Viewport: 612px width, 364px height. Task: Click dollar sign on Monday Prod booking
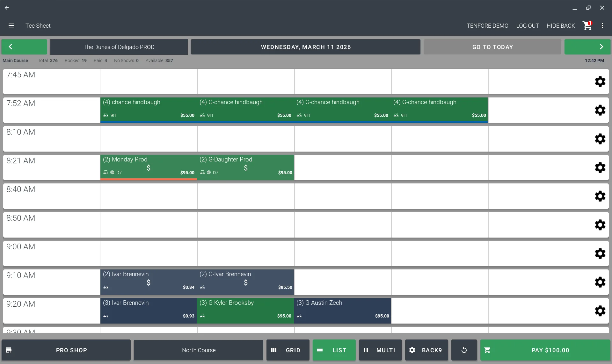[x=149, y=168]
